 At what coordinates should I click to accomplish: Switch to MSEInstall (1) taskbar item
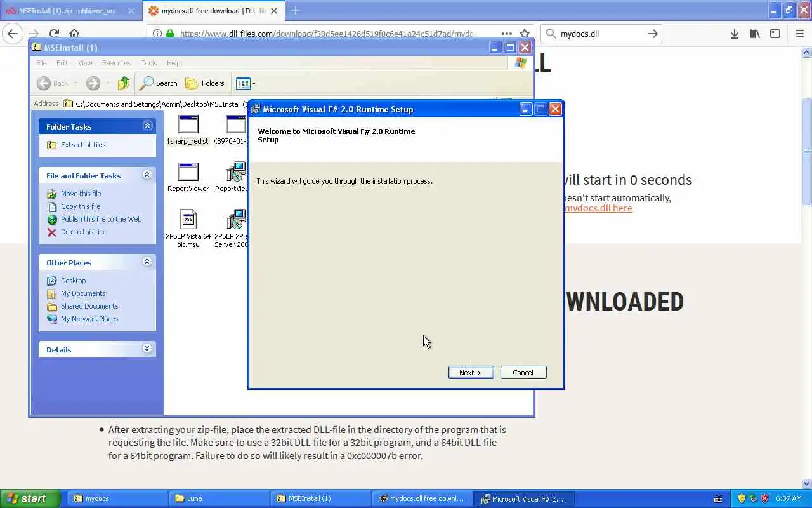point(322,498)
